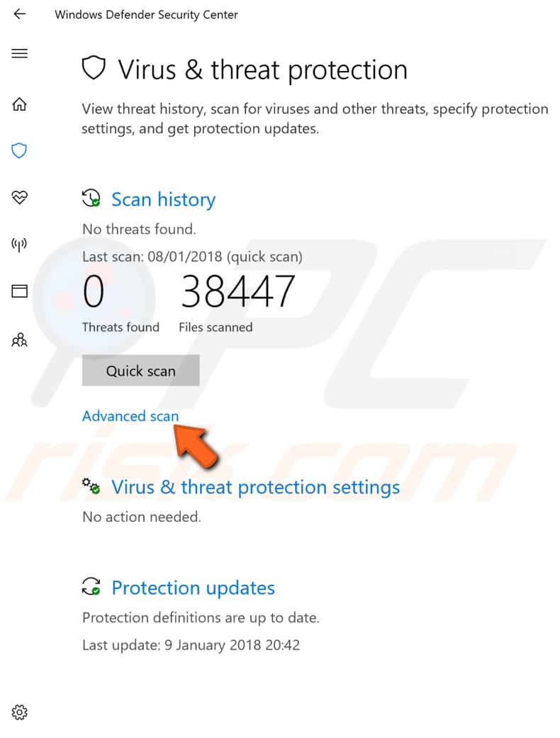
Task: Open Device performance & health heart icon
Action: 18,198
